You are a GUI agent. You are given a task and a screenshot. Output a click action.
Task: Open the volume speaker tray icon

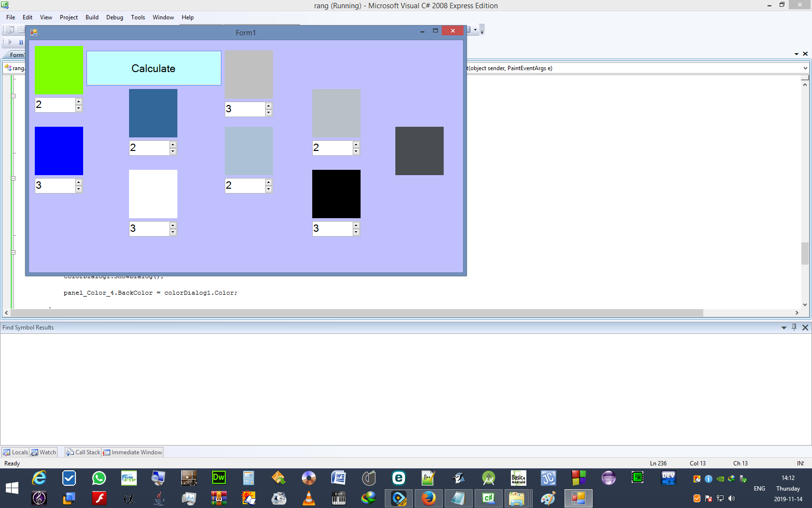[731, 498]
